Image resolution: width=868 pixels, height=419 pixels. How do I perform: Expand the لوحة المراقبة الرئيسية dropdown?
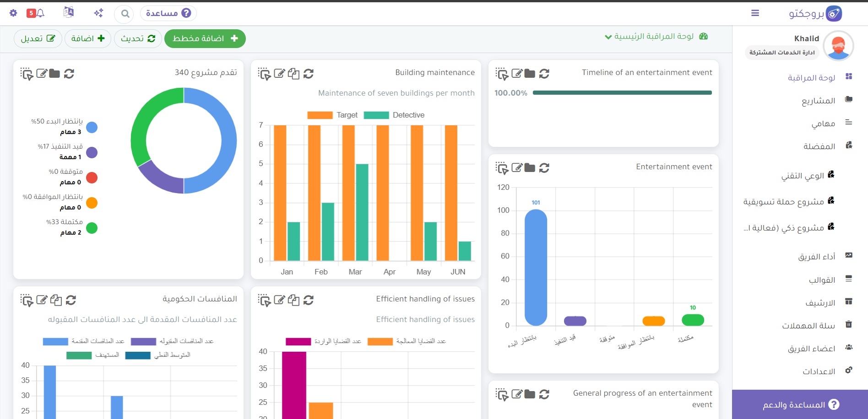pos(656,36)
